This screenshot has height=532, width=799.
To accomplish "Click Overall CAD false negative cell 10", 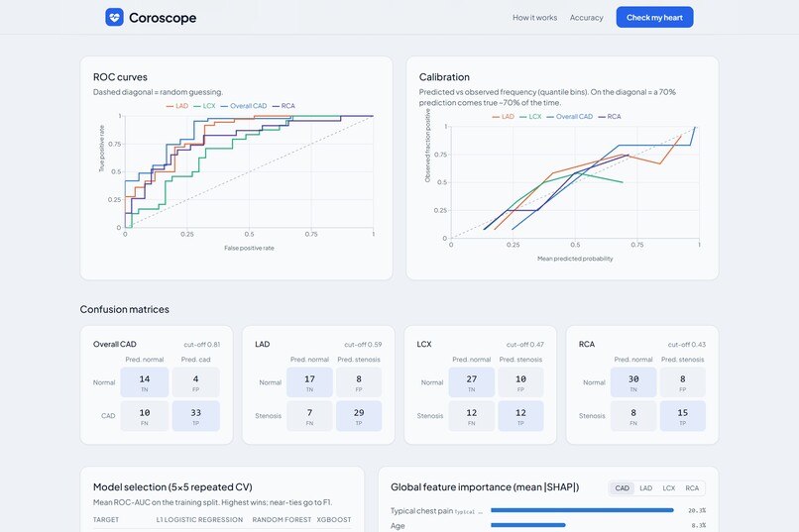I will [x=144, y=416].
